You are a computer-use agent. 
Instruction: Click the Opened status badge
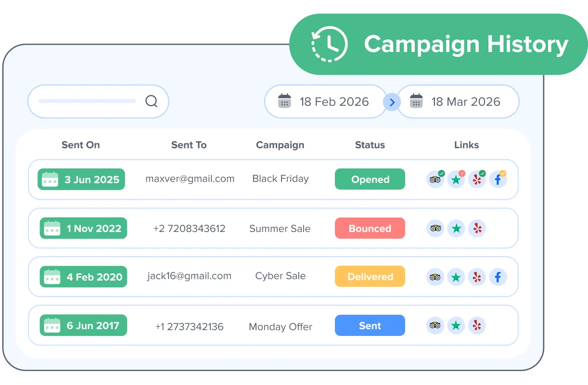[x=370, y=179]
